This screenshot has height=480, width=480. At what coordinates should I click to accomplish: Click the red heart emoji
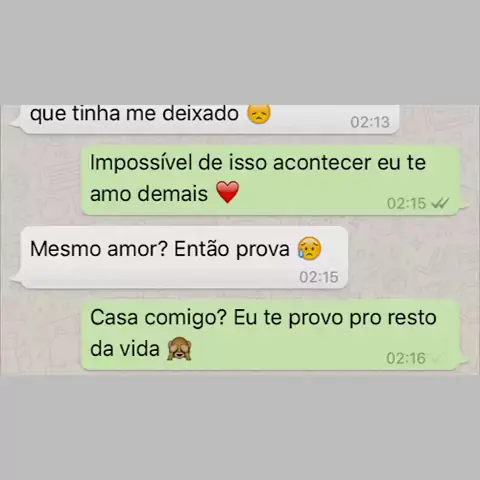click(228, 192)
